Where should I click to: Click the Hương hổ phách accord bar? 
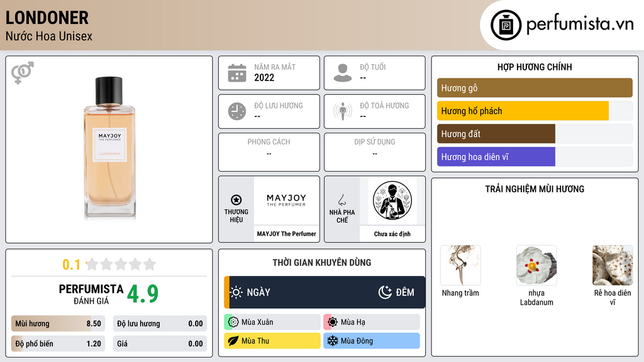click(535, 111)
